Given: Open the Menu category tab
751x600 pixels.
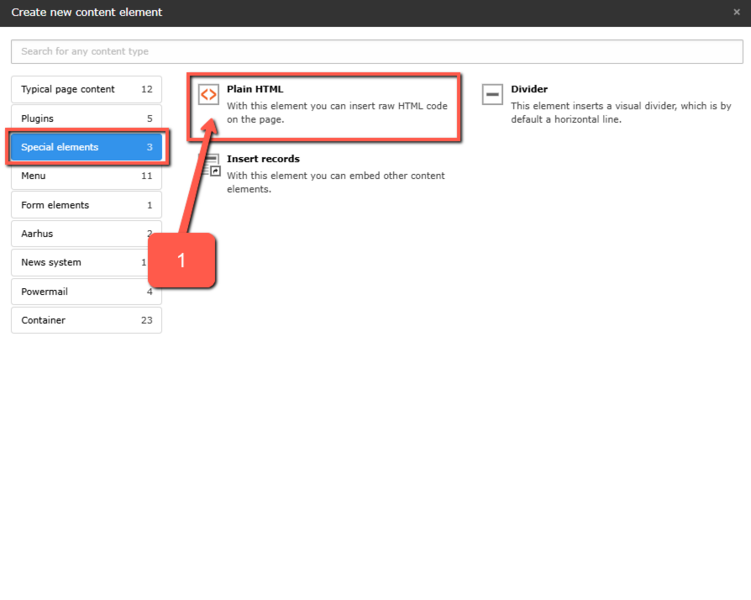Looking at the screenshot, I should pos(86,176).
